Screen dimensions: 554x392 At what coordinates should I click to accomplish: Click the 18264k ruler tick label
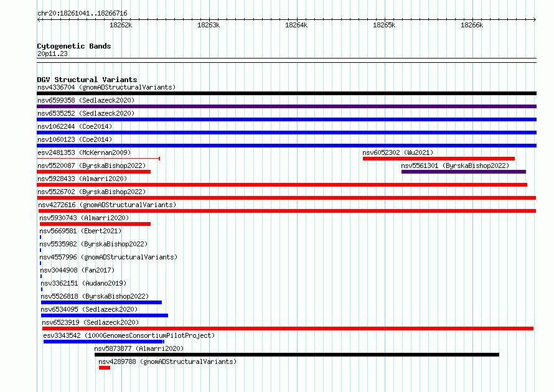click(x=296, y=25)
